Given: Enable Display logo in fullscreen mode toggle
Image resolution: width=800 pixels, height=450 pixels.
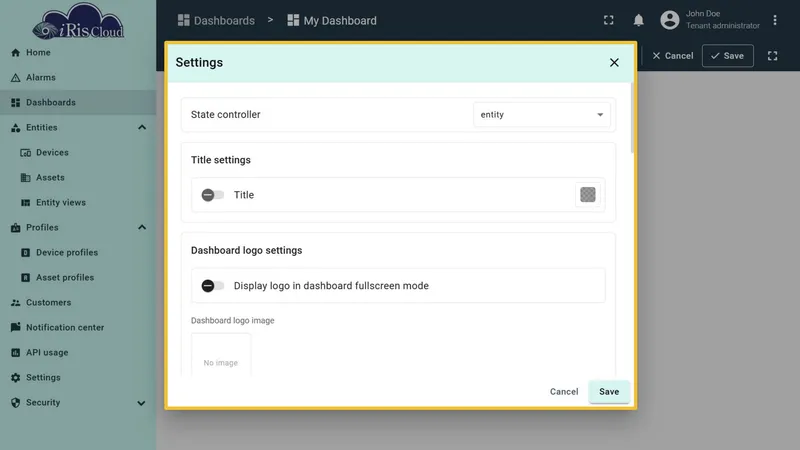Looking at the screenshot, I should coord(213,286).
